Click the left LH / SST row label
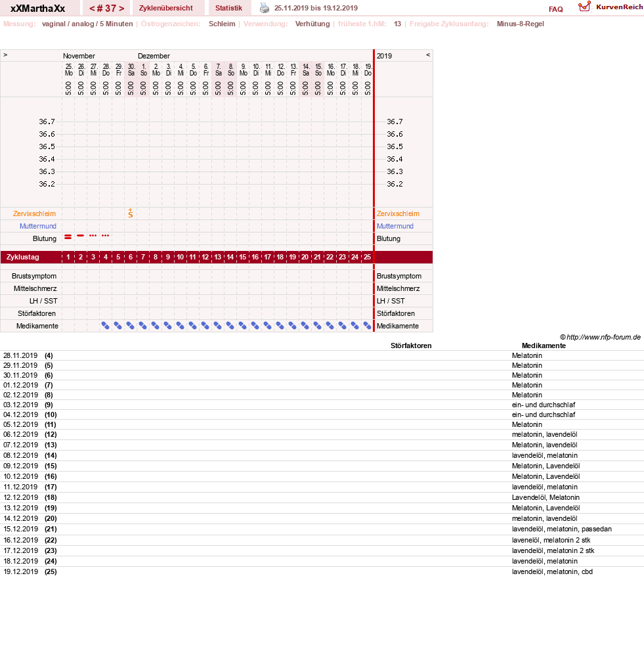This screenshot has width=644, height=647. (43, 301)
